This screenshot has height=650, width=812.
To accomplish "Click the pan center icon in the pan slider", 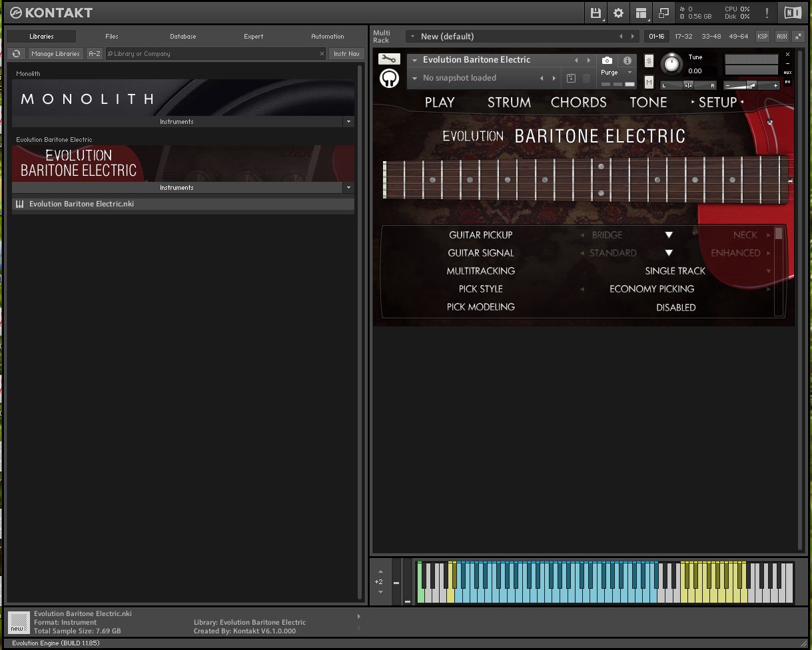I will point(688,85).
